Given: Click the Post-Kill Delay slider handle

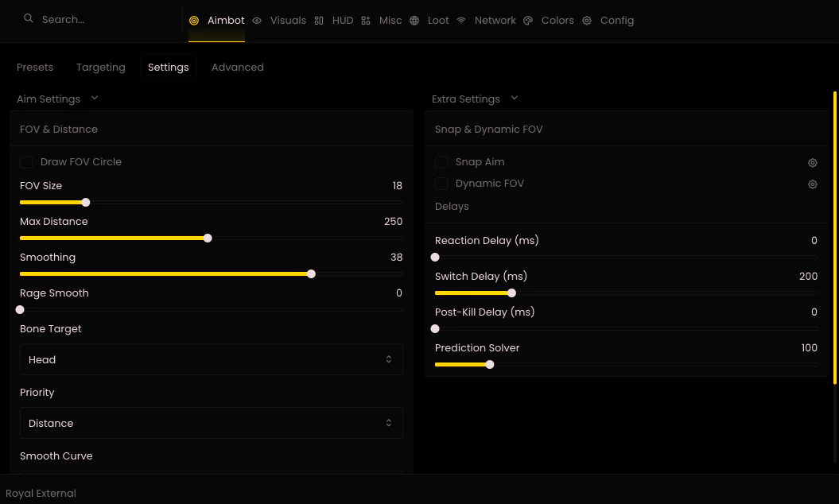Looking at the screenshot, I should coord(435,329).
